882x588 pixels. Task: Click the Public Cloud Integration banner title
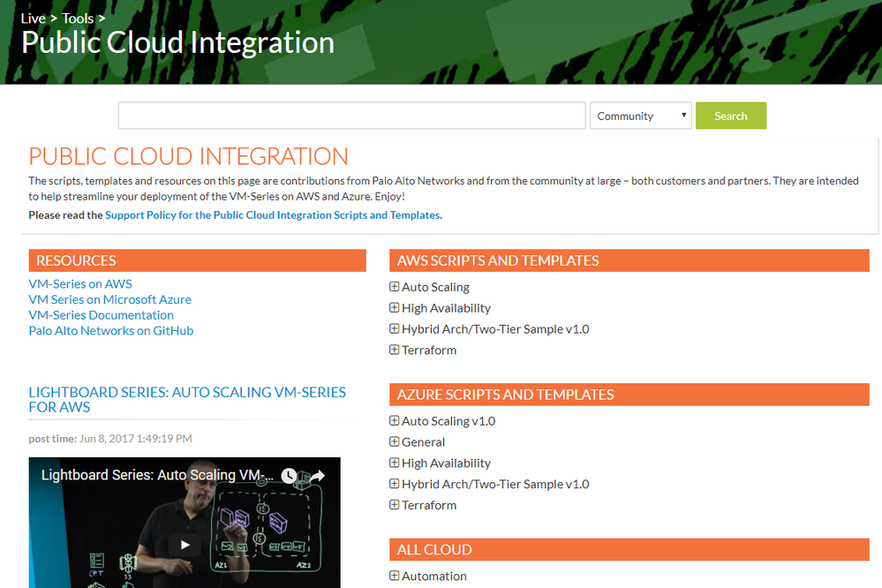177,42
